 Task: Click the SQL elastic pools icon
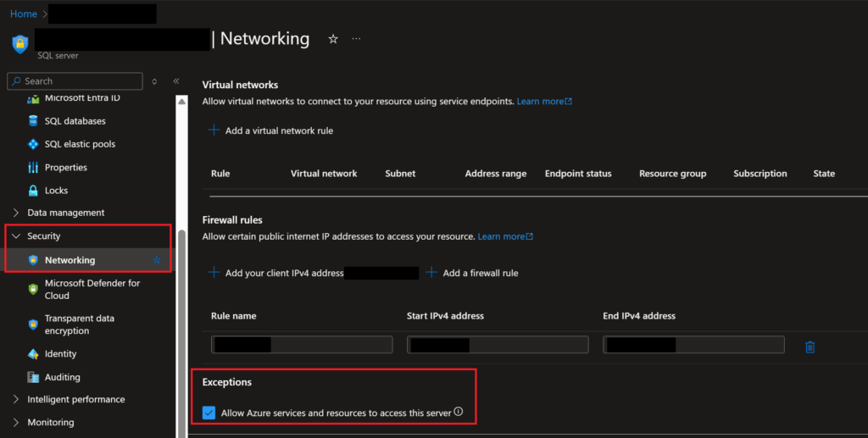pos(33,144)
